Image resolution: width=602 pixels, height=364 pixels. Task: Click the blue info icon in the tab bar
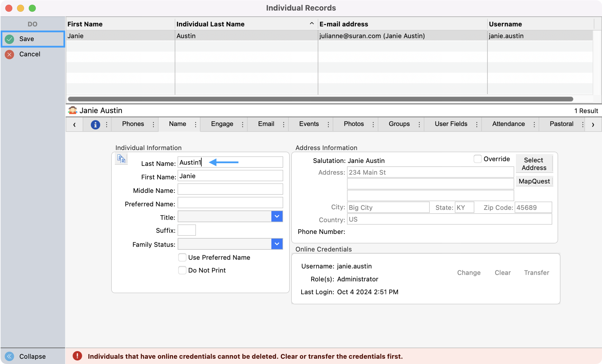(95, 124)
